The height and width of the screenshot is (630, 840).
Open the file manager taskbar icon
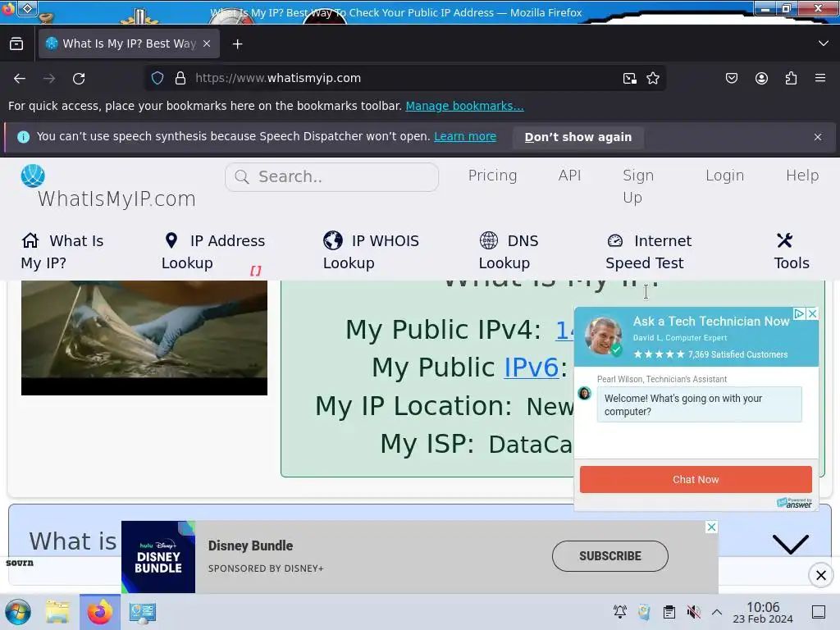pyautogui.click(x=57, y=612)
